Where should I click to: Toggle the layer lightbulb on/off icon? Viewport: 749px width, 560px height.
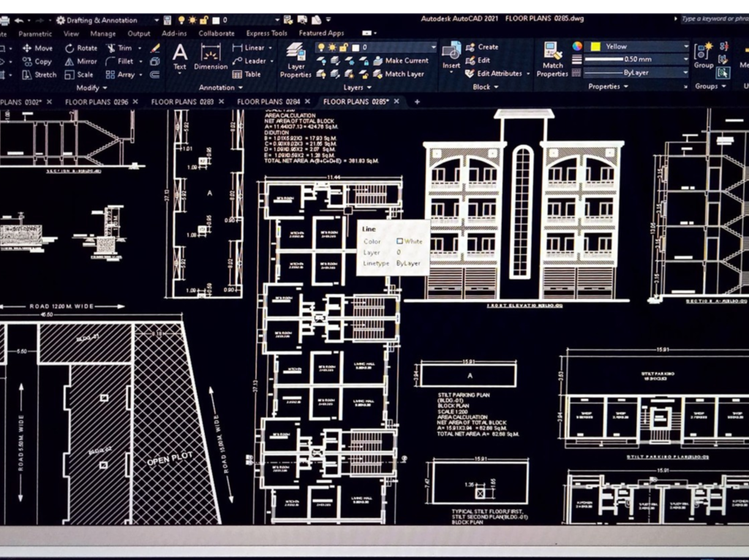pyautogui.click(x=320, y=47)
